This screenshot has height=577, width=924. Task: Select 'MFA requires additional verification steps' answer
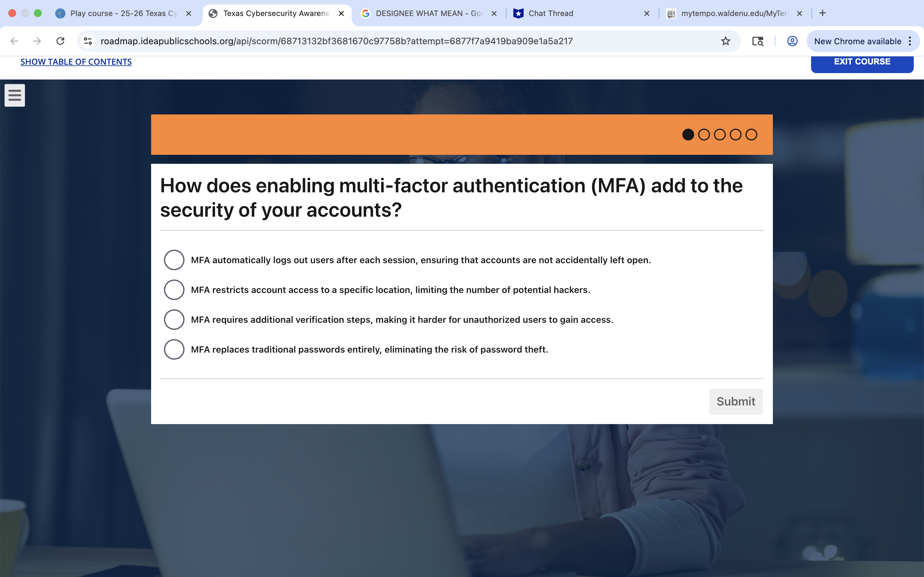(x=174, y=319)
